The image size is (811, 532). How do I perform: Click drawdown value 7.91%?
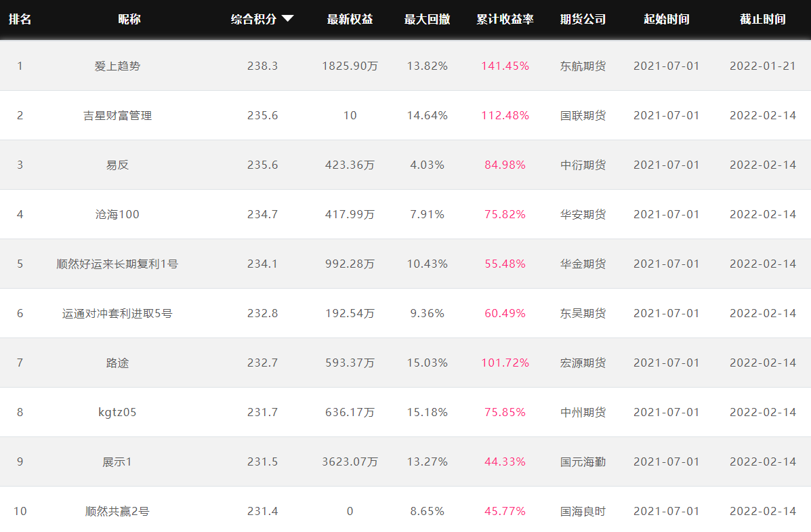click(428, 214)
